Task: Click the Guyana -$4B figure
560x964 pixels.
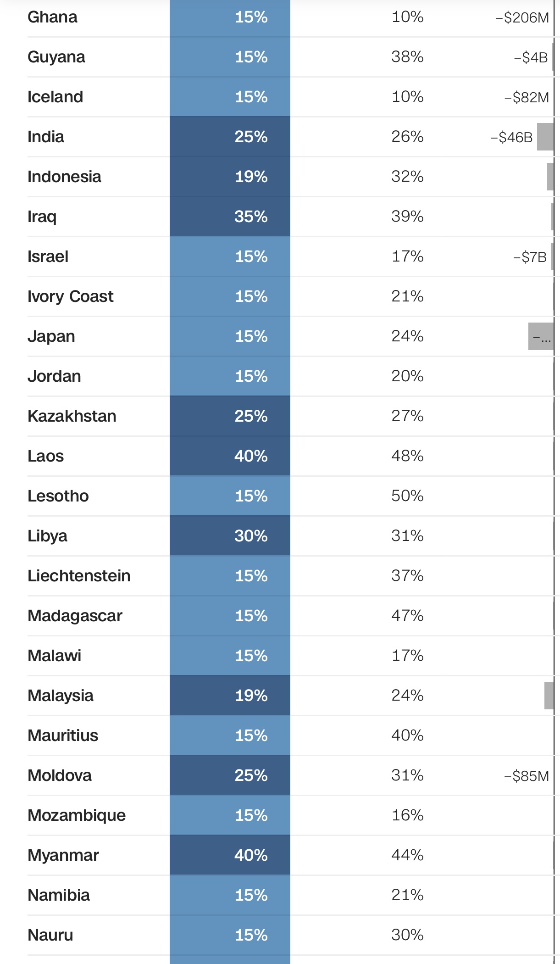Action: coord(531,57)
